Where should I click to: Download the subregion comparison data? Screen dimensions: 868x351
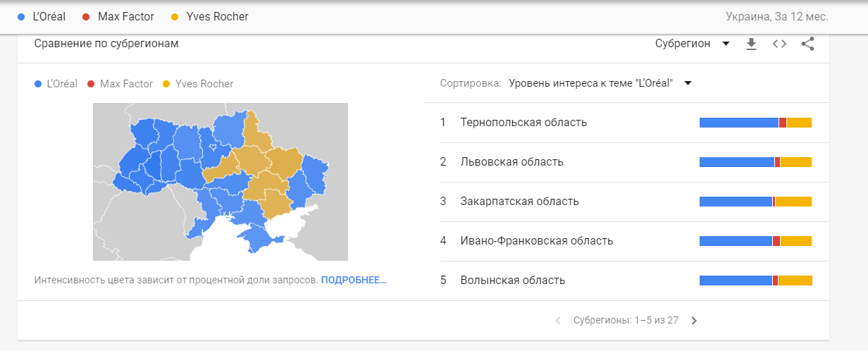pyautogui.click(x=751, y=44)
